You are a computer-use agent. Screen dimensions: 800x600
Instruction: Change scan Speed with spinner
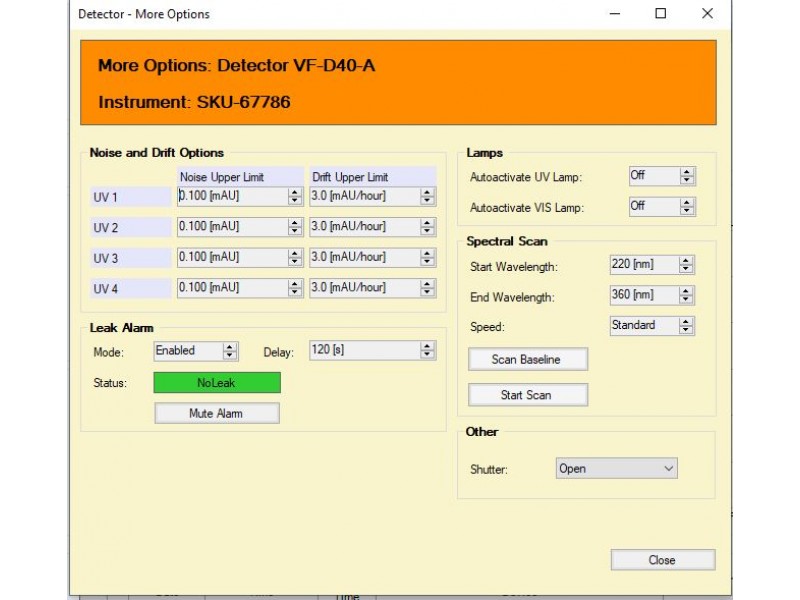click(x=686, y=326)
